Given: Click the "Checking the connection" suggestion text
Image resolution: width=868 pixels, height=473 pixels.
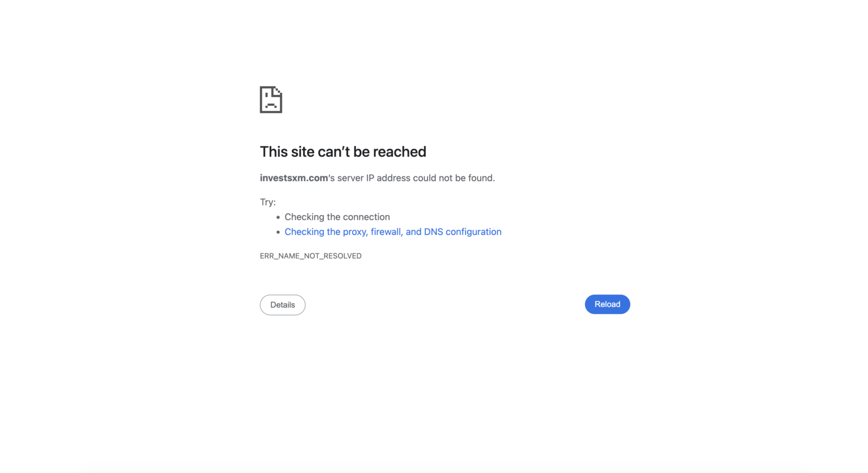Looking at the screenshot, I should 337,217.
